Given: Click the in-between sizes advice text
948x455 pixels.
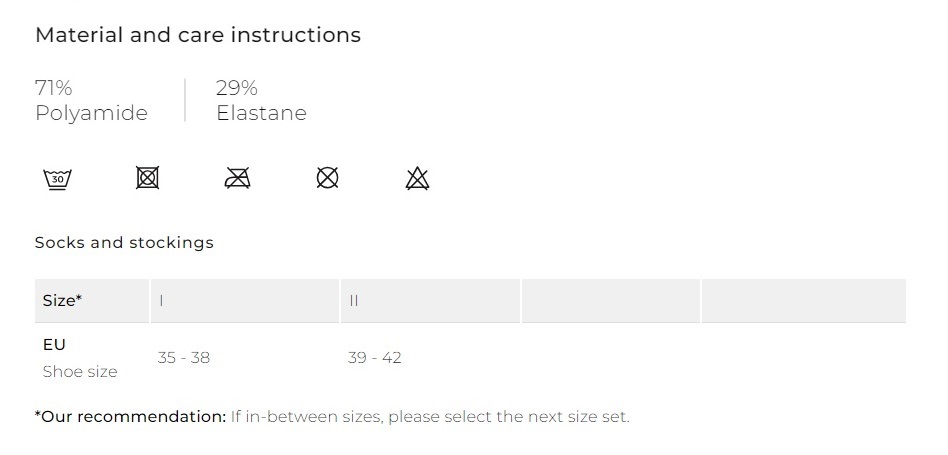Looking at the screenshot, I should [x=430, y=416].
